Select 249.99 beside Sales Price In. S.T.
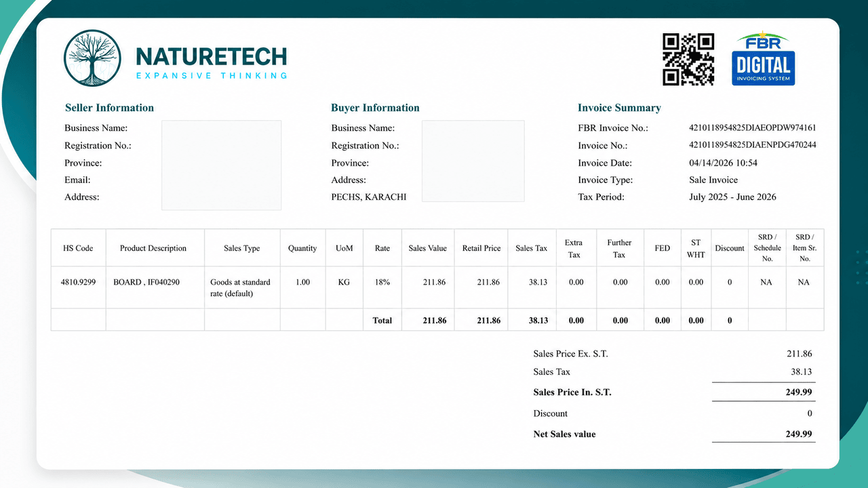868x488 pixels. point(799,392)
